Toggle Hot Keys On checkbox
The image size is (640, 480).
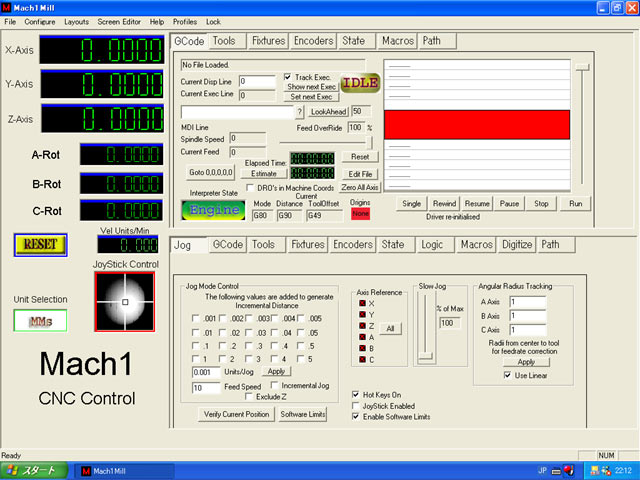click(x=356, y=394)
